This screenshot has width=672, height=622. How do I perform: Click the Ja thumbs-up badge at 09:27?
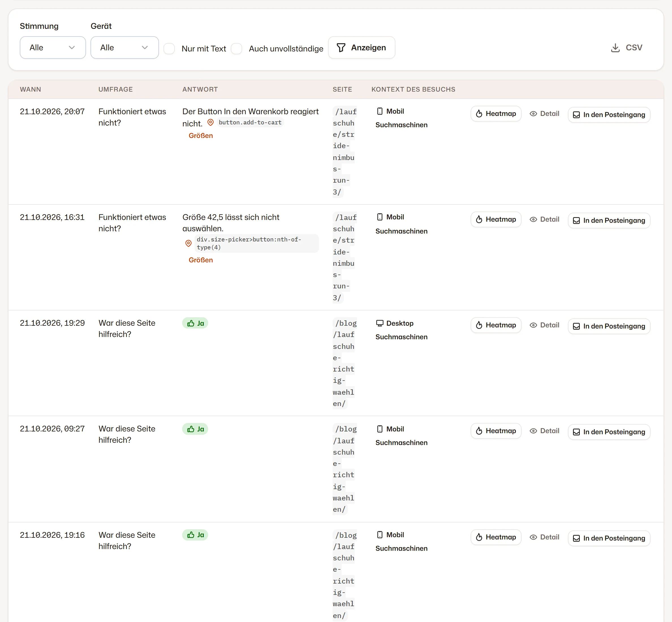click(195, 429)
